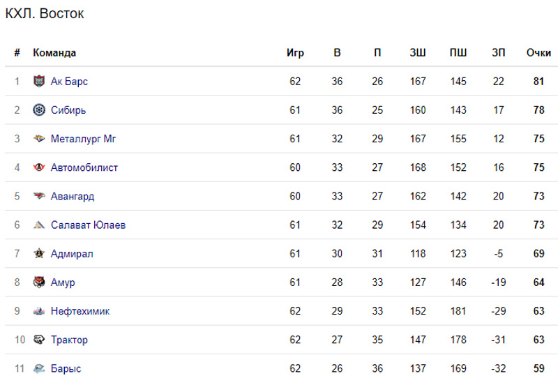The image size is (558, 392).
Task: Open the Металлург Мг team page
Action: tap(83, 139)
